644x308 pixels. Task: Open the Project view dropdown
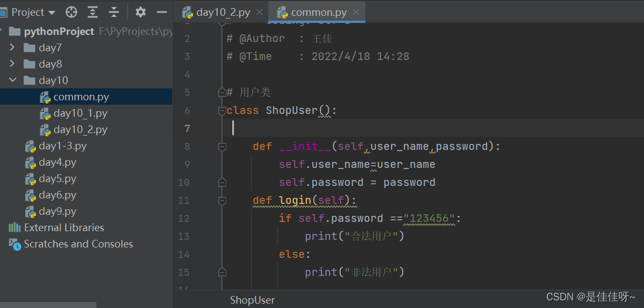click(x=51, y=13)
